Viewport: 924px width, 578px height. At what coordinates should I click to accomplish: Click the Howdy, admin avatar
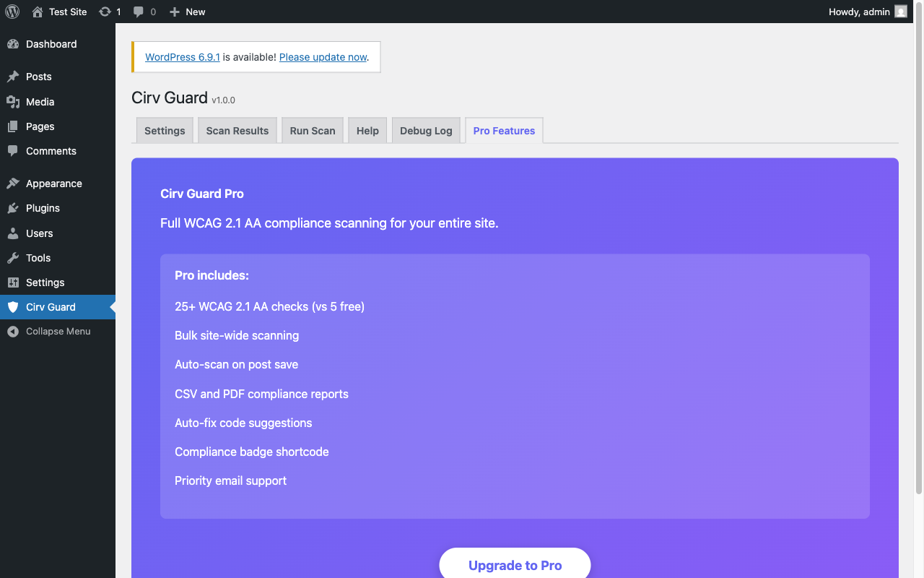click(x=899, y=12)
